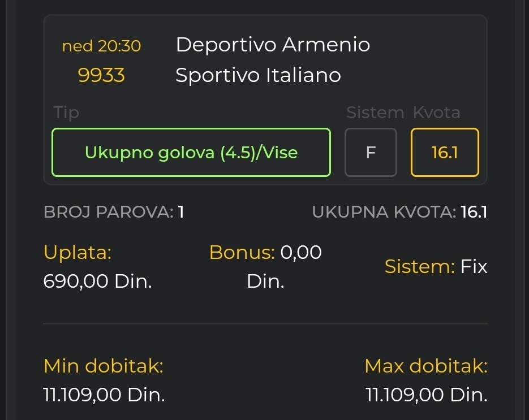Click the match time ned 20:30
Viewport: 529px width, 420px height.
click(101, 46)
